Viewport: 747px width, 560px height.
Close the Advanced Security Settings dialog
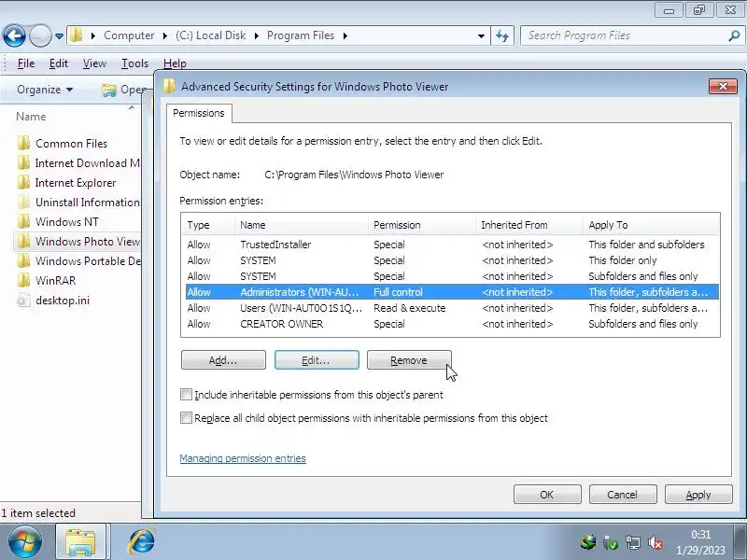(x=723, y=86)
